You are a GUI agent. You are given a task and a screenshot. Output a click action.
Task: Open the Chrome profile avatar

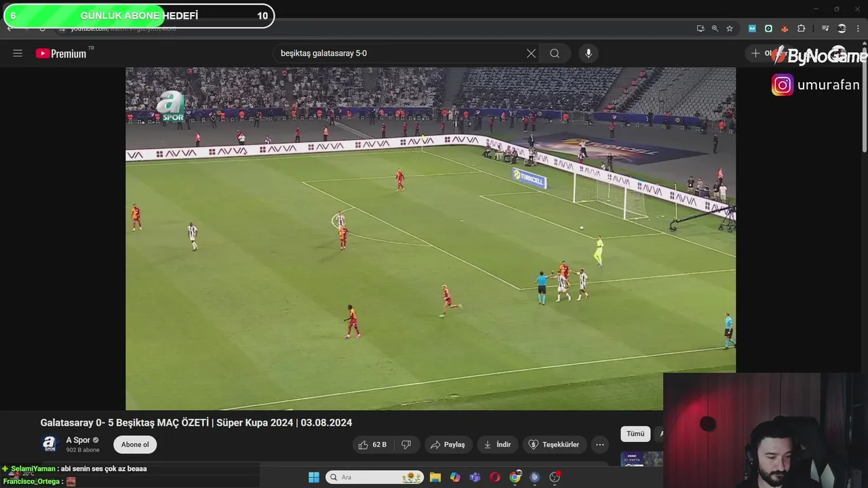click(842, 28)
